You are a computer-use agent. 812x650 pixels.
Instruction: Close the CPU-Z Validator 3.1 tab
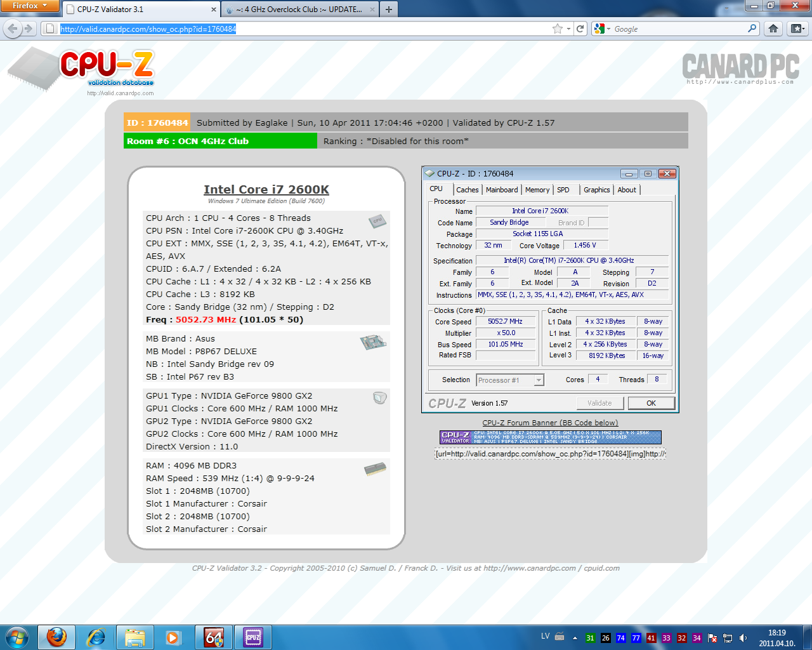(214, 10)
